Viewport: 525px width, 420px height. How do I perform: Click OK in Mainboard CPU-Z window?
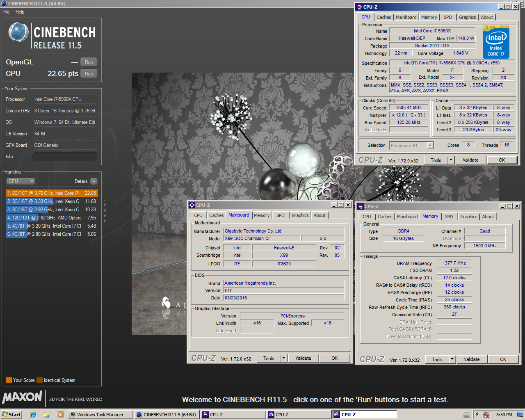tap(335, 358)
